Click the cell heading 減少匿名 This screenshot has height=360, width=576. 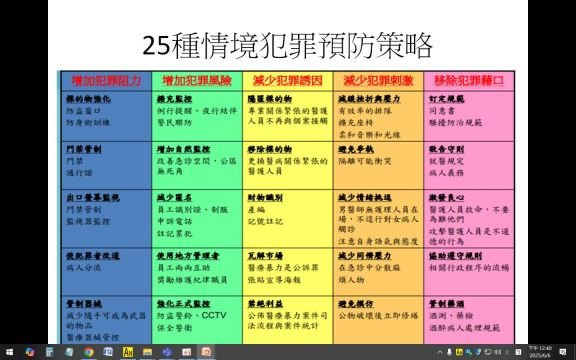pos(174,198)
